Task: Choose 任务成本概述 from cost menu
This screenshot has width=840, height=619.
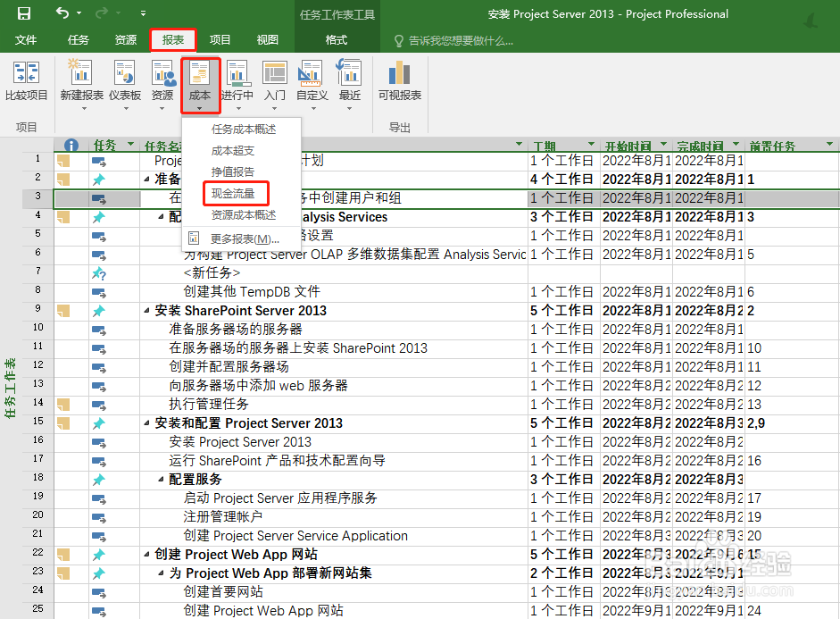Action: click(244, 130)
